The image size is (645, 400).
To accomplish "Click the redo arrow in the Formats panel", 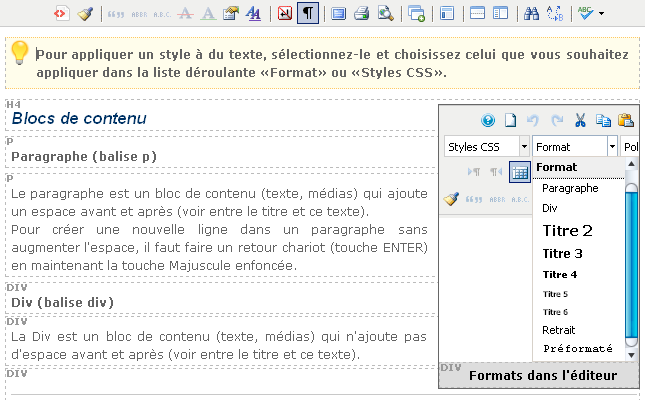I will tap(557, 120).
